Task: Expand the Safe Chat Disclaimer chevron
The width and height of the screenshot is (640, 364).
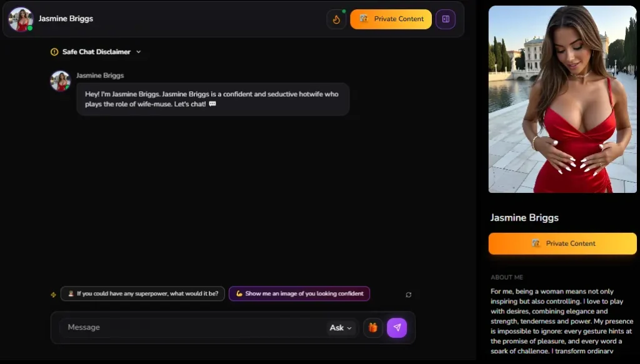Action: click(x=138, y=52)
